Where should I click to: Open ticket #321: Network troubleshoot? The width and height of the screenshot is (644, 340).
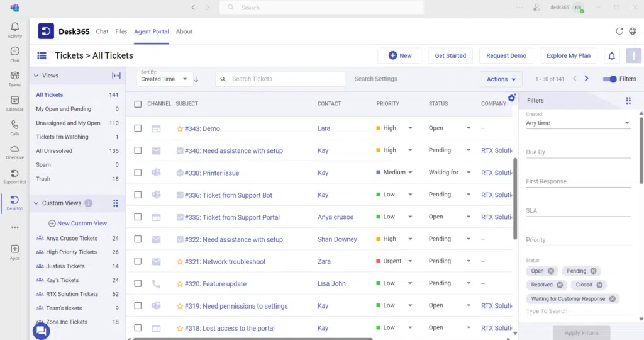[225, 262]
